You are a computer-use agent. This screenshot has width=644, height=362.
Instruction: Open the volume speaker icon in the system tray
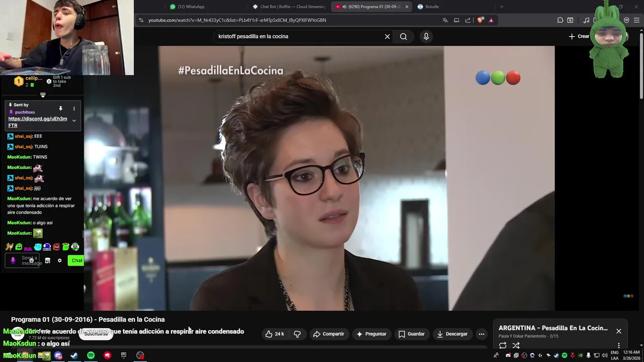tap(605, 355)
